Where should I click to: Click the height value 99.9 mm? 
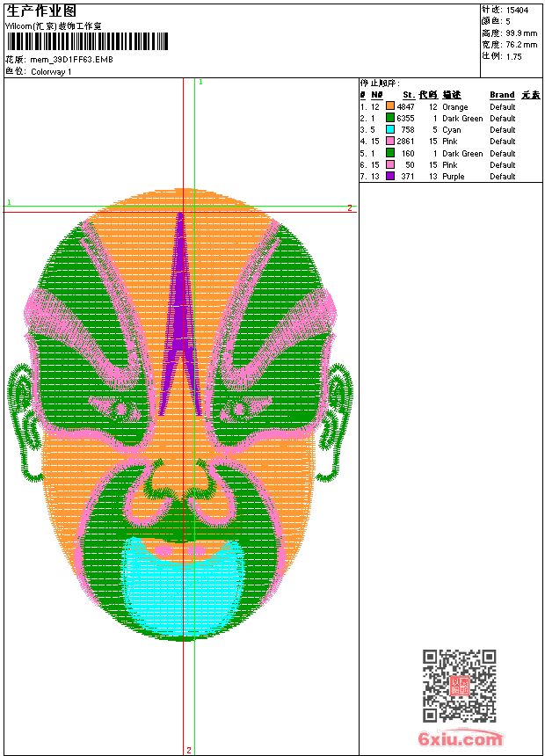pyautogui.click(x=521, y=33)
